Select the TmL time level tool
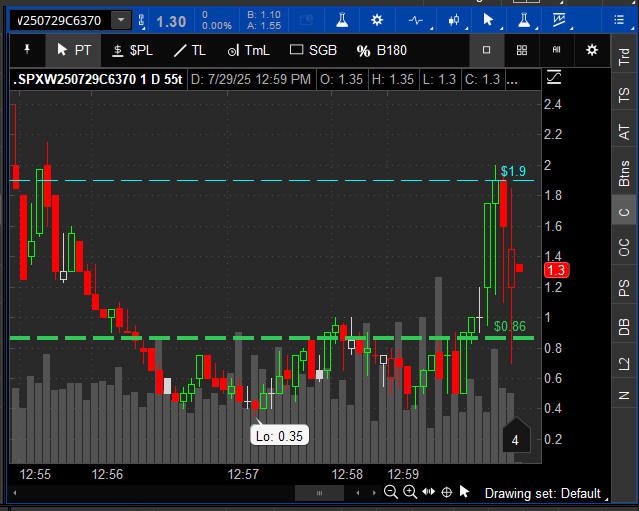Image resolution: width=639 pixels, height=511 pixels. (x=249, y=49)
